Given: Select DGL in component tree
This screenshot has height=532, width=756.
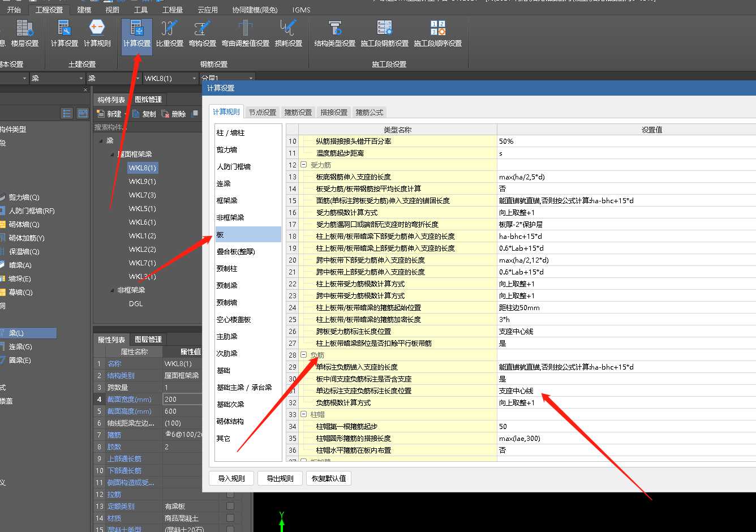Looking at the screenshot, I should point(136,304).
